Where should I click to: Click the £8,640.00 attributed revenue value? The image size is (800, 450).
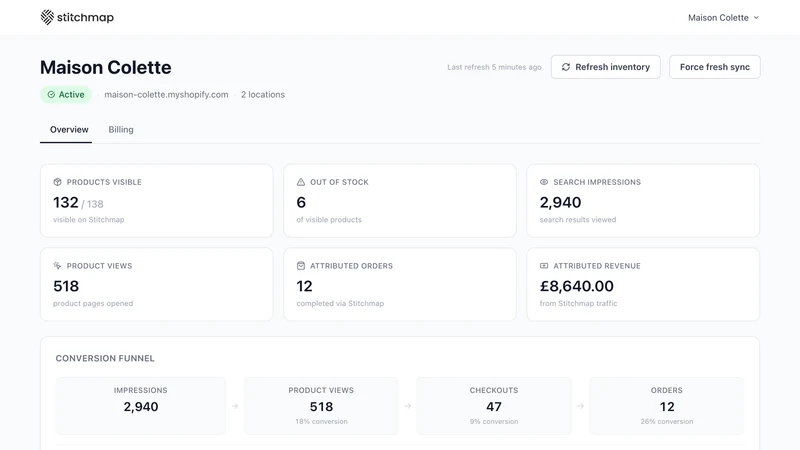pos(577,286)
